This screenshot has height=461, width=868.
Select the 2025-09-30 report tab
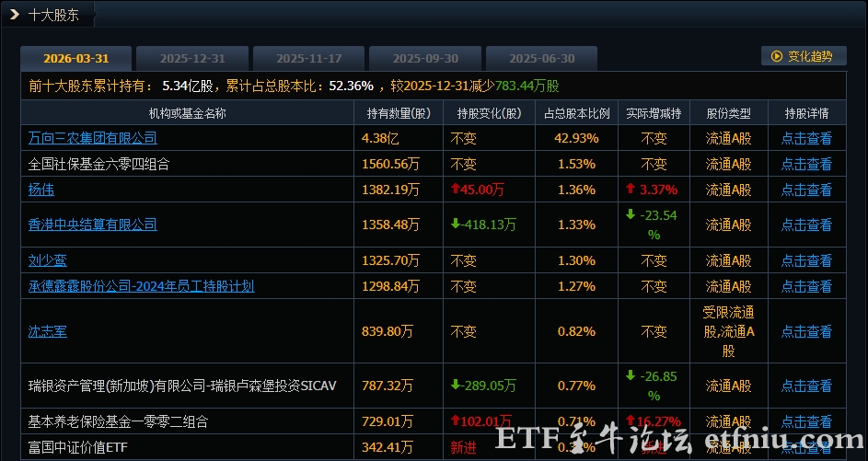click(425, 59)
